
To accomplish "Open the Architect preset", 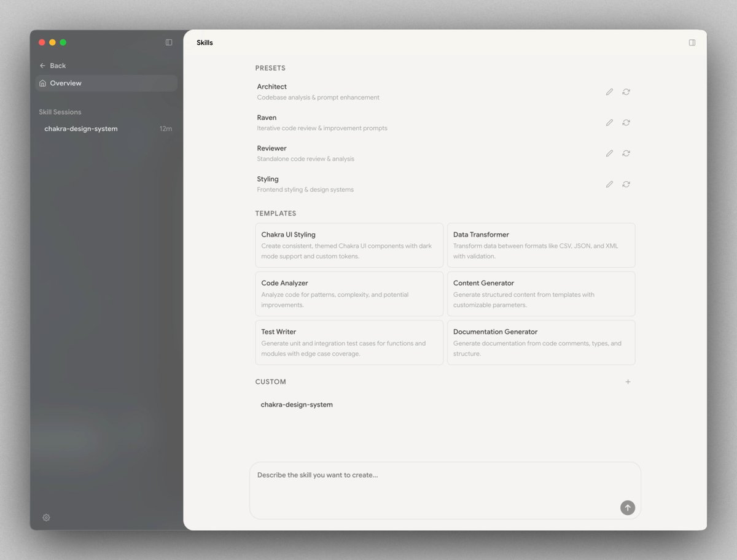I will click(x=443, y=92).
